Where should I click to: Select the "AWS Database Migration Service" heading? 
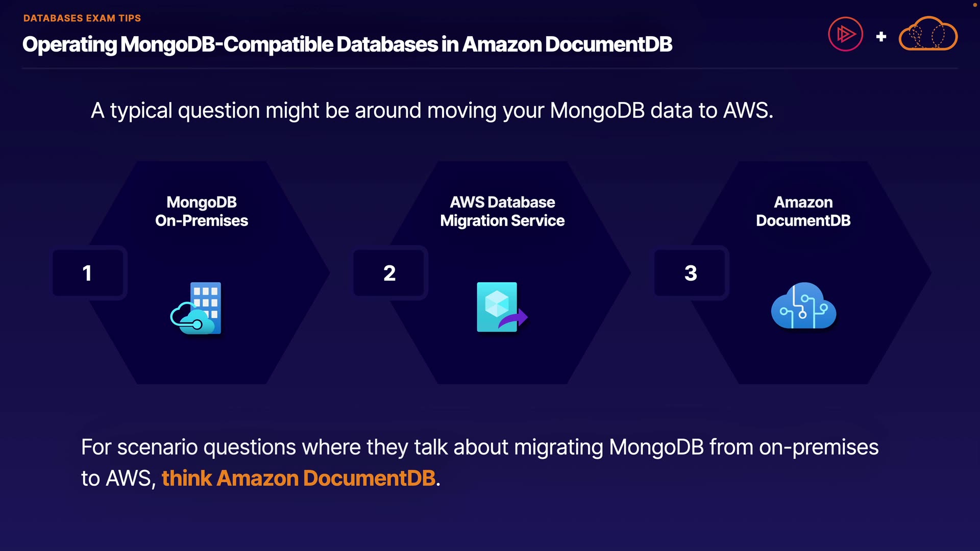tap(502, 211)
